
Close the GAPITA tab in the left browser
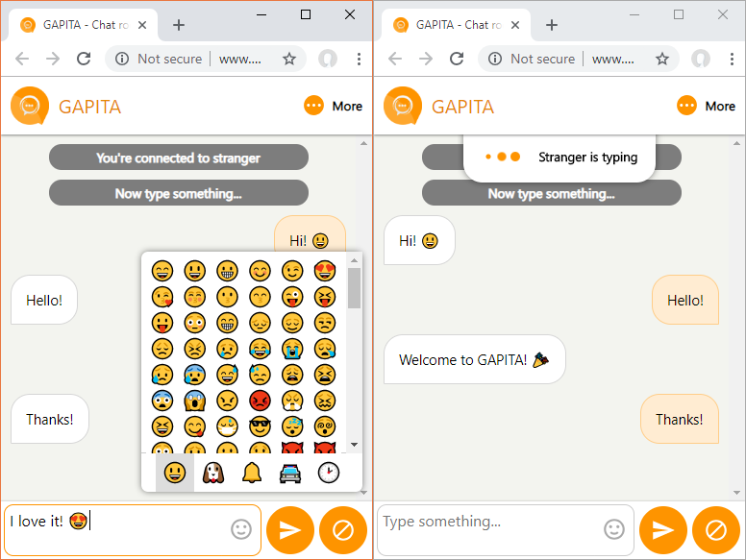tap(141, 25)
